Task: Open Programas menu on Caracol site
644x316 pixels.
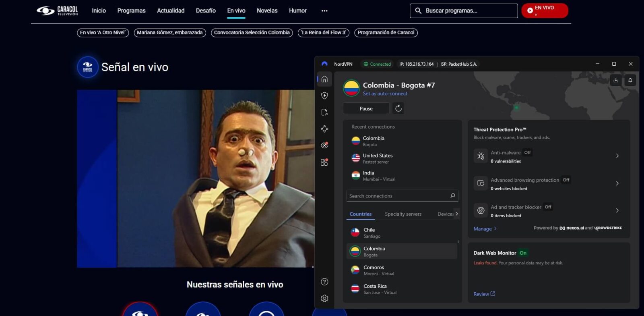Action: [131, 11]
